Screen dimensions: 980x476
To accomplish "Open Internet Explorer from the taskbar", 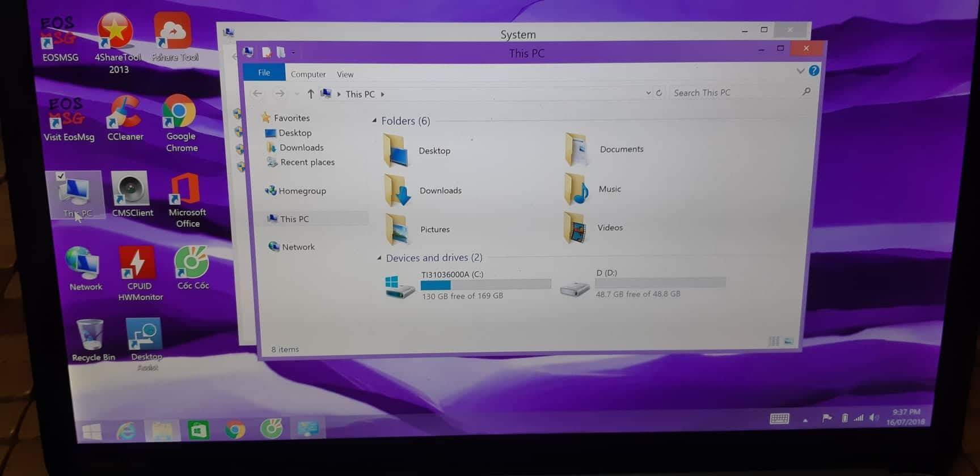I will (x=126, y=431).
